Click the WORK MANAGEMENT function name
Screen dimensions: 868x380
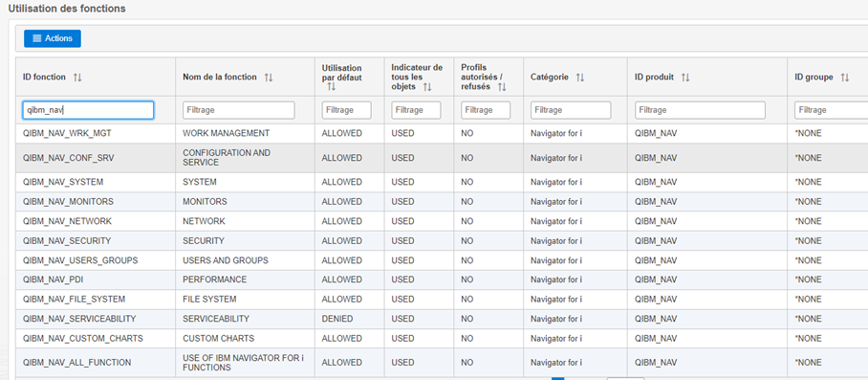point(226,133)
